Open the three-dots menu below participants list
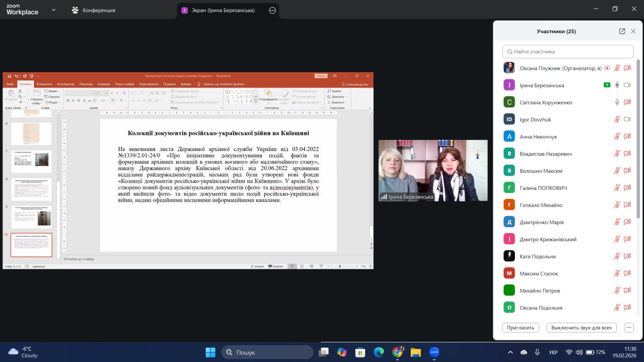Screen dimensions: 644x362 click(628, 327)
